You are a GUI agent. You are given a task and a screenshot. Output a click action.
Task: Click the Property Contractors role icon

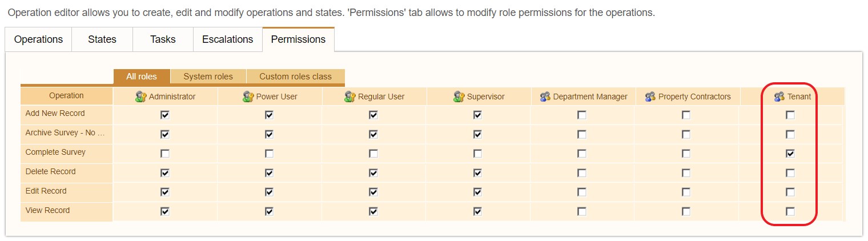[x=650, y=97]
